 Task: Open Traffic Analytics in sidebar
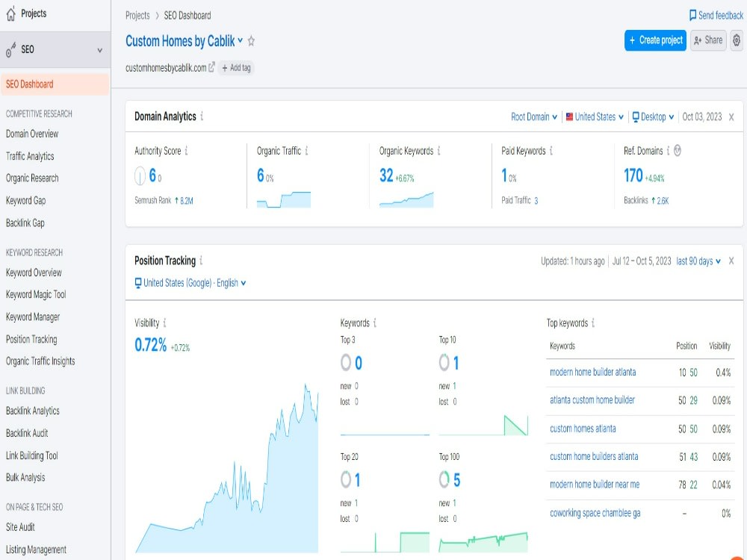coord(30,156)
